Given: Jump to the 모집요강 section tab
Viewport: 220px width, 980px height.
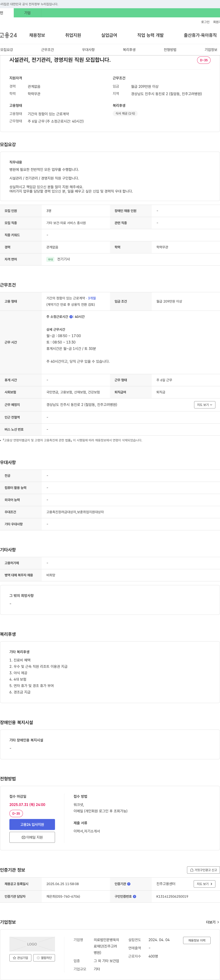Looking at the screenshot, I should click(x=6, y=50).
